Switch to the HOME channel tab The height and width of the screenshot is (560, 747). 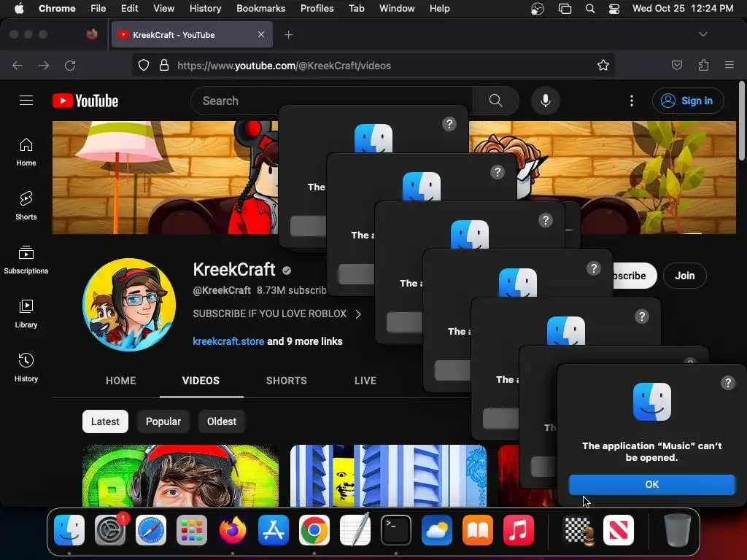pyautogui.click(x=121, y=381)
